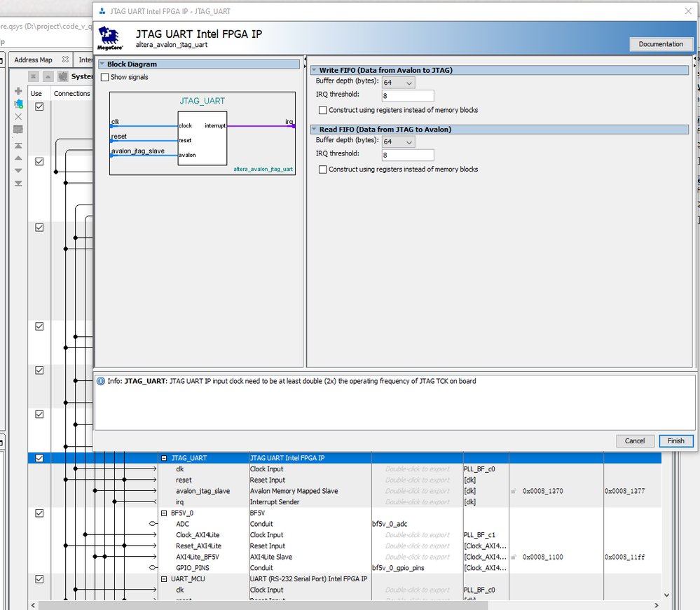Click the Move to Bottom icon in the left toolbar
The width and height of the screenshot is (700, 610).
(x=18, y=183)
